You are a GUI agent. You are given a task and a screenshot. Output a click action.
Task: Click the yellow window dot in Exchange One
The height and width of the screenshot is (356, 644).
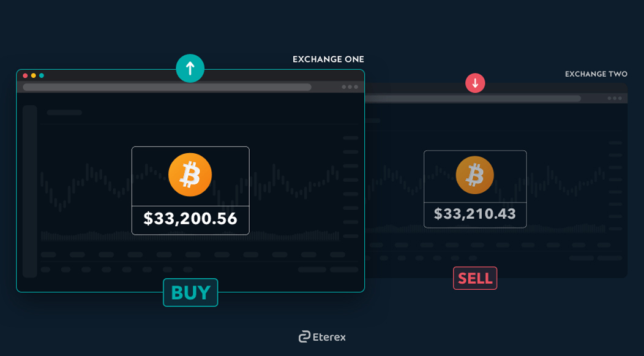[34, 75]
